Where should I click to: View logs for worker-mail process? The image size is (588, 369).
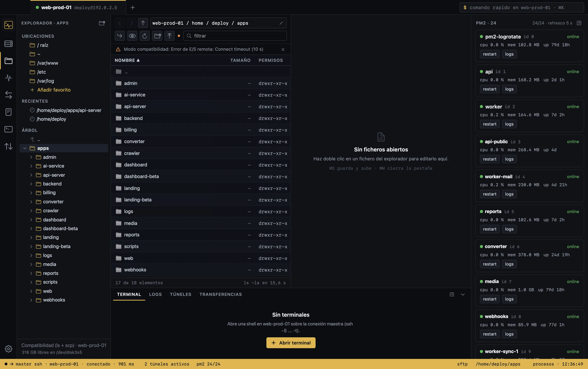509,194
